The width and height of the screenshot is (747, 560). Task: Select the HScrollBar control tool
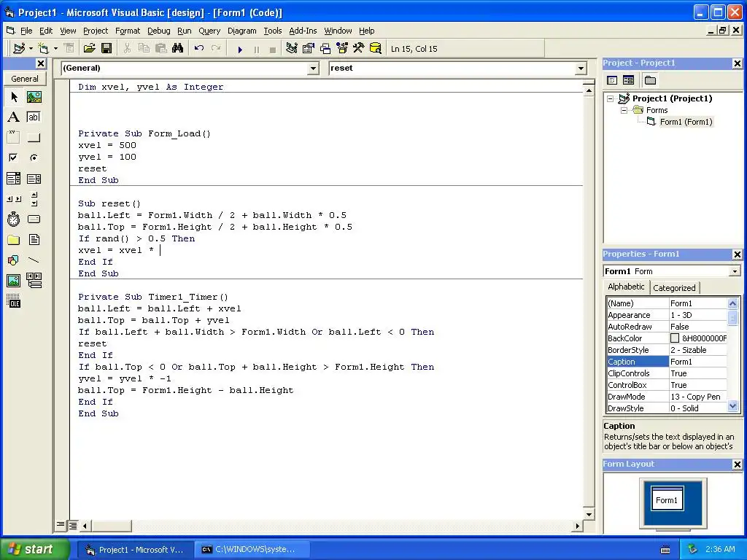14,199
